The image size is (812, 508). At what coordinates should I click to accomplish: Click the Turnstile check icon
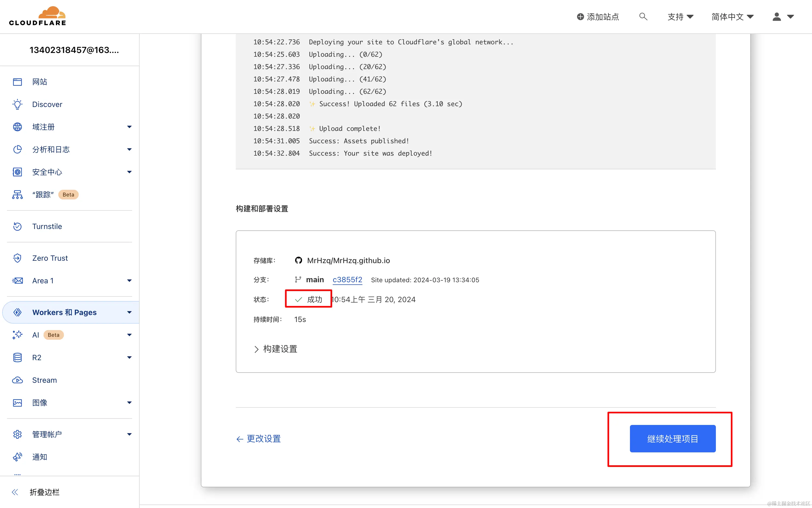tap(17, 226)
